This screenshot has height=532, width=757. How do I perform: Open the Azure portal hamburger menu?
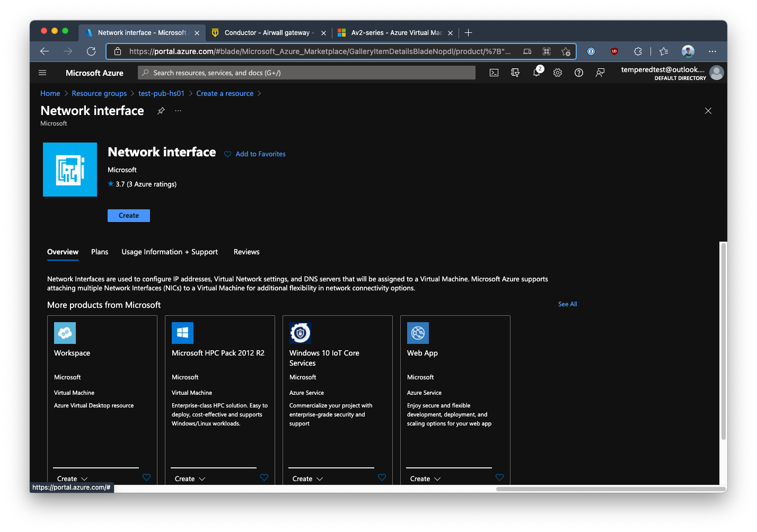click(x=42, y=73)
